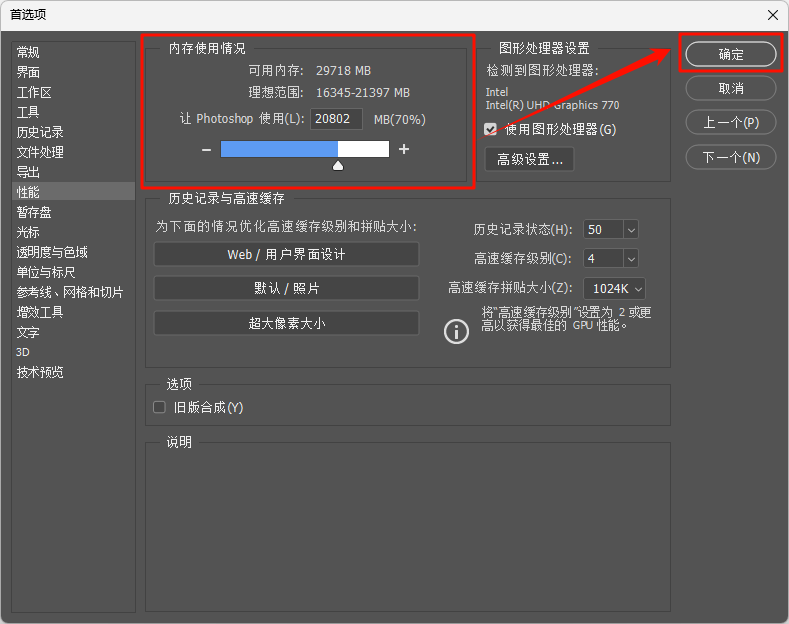The width and height of the screenshot is (789, 624).
Task: Expand the 高速缓存级别 dropdown
Action: [630, 258]
